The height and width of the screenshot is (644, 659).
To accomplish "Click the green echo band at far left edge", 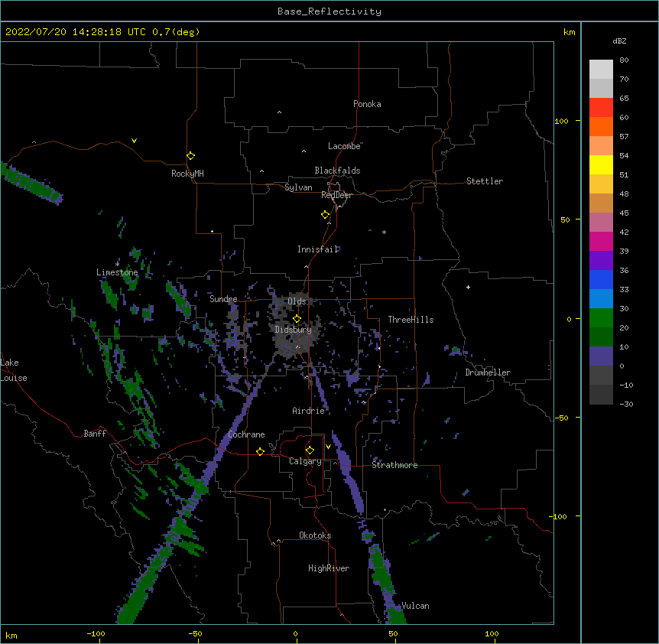I will coord(31,184).
